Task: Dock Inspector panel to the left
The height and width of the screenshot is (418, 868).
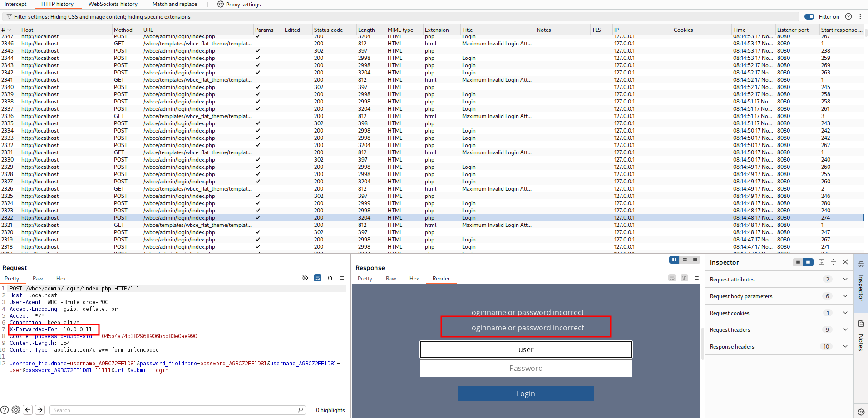Action: coord(798,262)
